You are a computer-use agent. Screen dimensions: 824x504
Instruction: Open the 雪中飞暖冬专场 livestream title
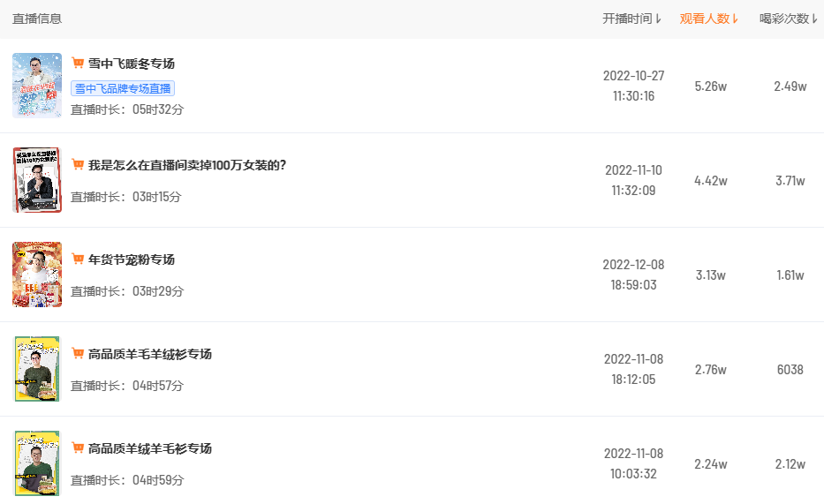(x=132, y=64)
